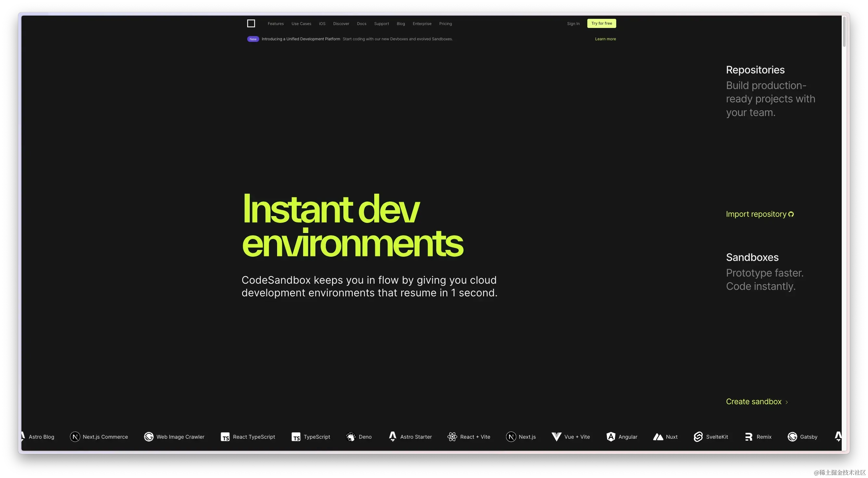Click the SvelteKit template icon
This screenshot has height=478, width=868.
[x=698, y=436]
